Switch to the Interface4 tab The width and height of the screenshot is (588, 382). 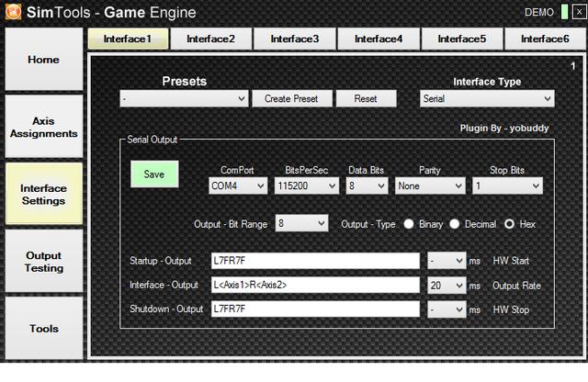[x=379, y=39]
